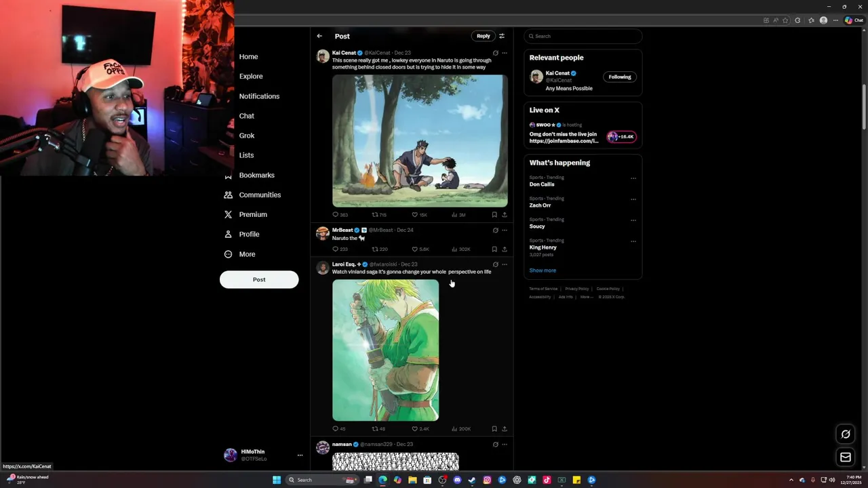Open Grok icon on Laroi Esq. comment
Screen dimensions: 868x488
pos(495,264)
